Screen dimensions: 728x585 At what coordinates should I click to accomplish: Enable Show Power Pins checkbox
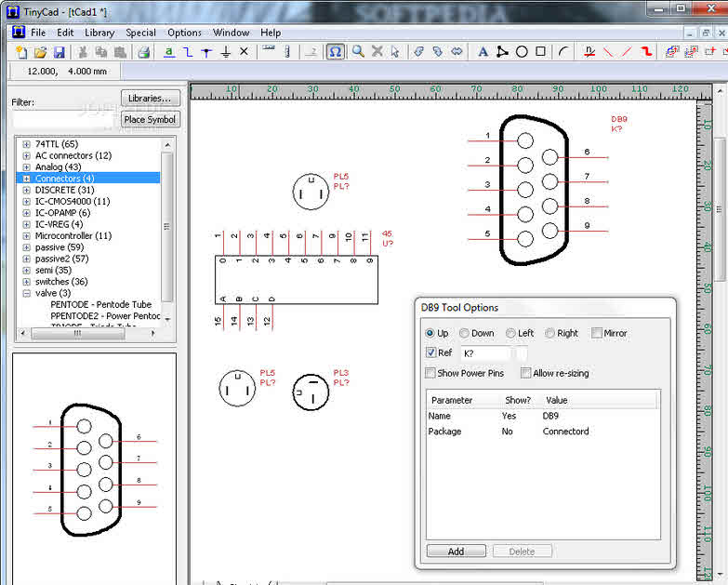click(x=430, y=373)
